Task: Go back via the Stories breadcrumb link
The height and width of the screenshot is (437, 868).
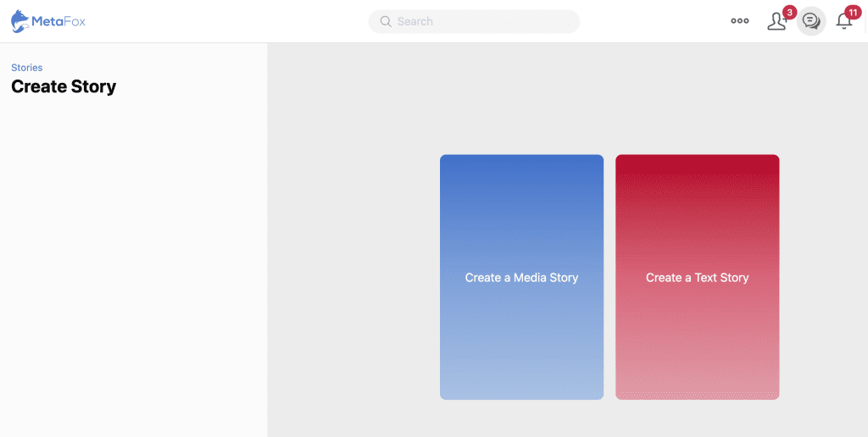Action: pyautogui.click(x=26, y=68)
